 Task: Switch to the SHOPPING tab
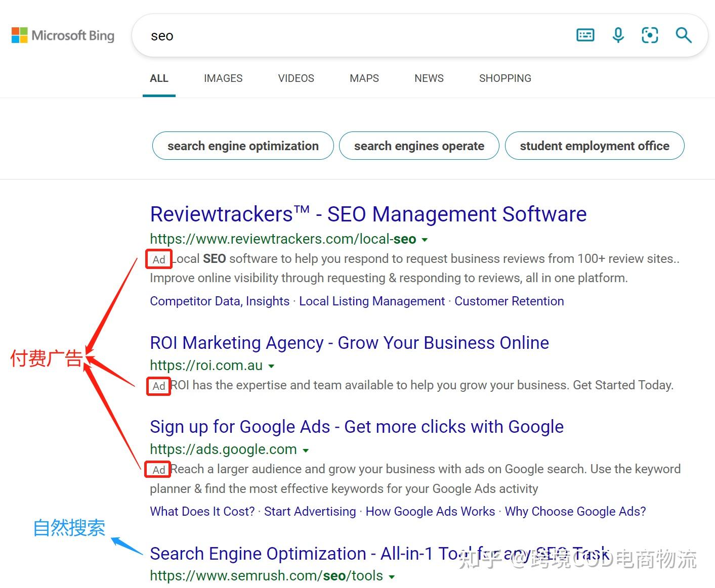(x=505, y=78)
